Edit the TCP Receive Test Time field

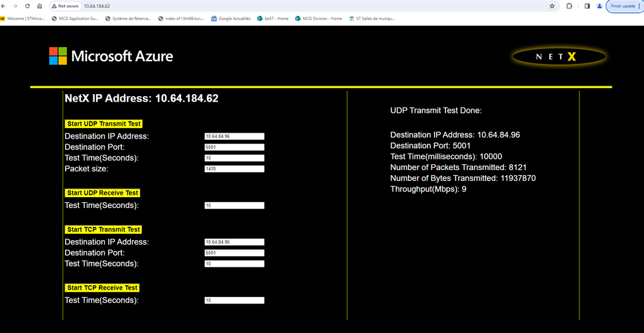[x=235, y=300]
